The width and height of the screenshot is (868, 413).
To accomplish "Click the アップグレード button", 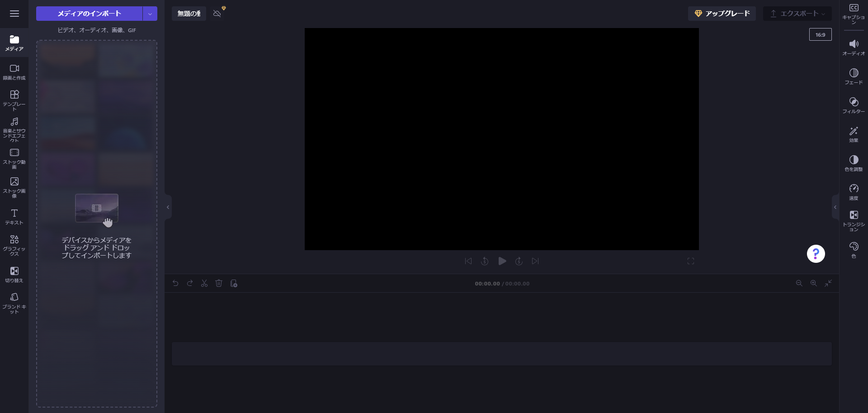I will 722,14.
